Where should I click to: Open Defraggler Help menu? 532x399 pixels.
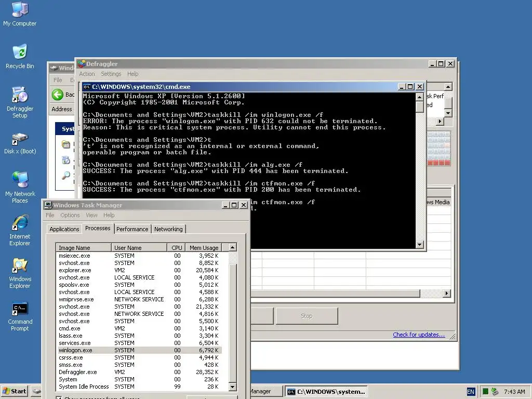coord(132,74)
